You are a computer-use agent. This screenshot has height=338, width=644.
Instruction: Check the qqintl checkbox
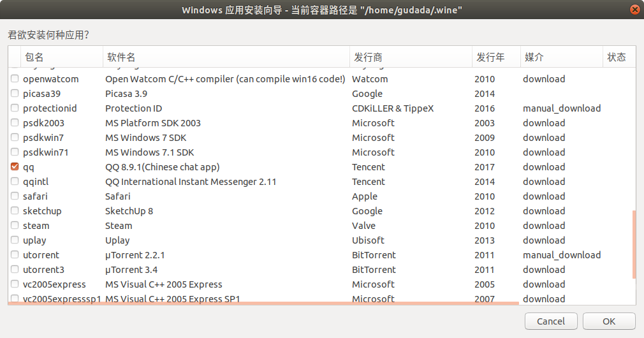(15, 181)
